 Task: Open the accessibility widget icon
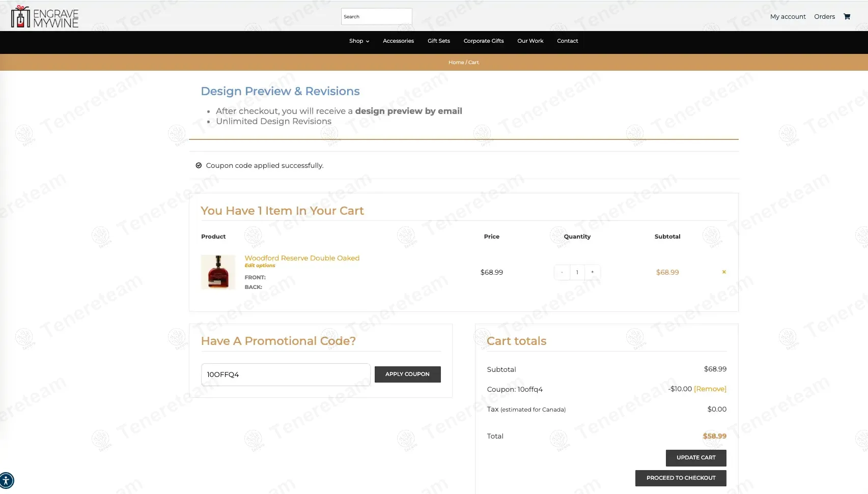coord(6,480)
